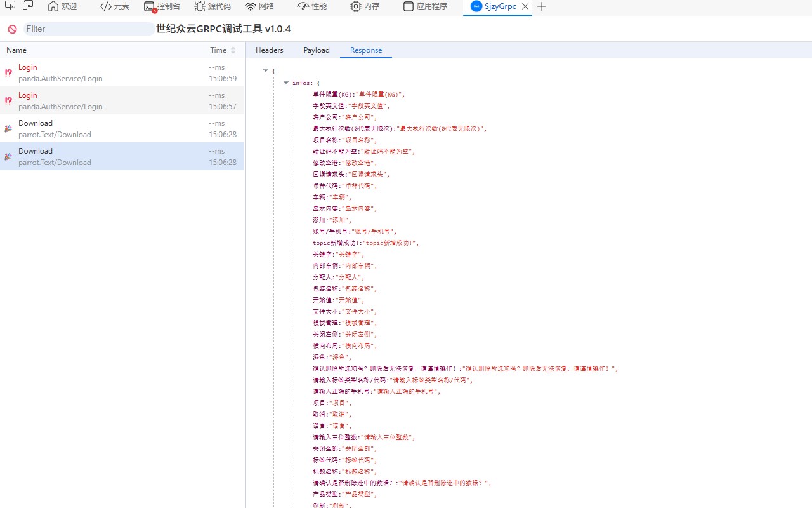
Task: Open the 源代码 sources tab
Action: (213, 6)
